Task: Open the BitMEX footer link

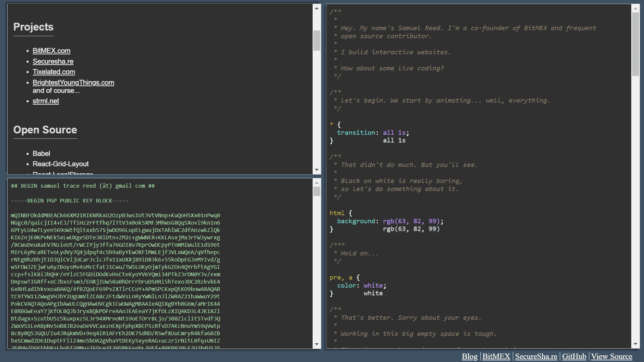Action: [x=496, y=356]
